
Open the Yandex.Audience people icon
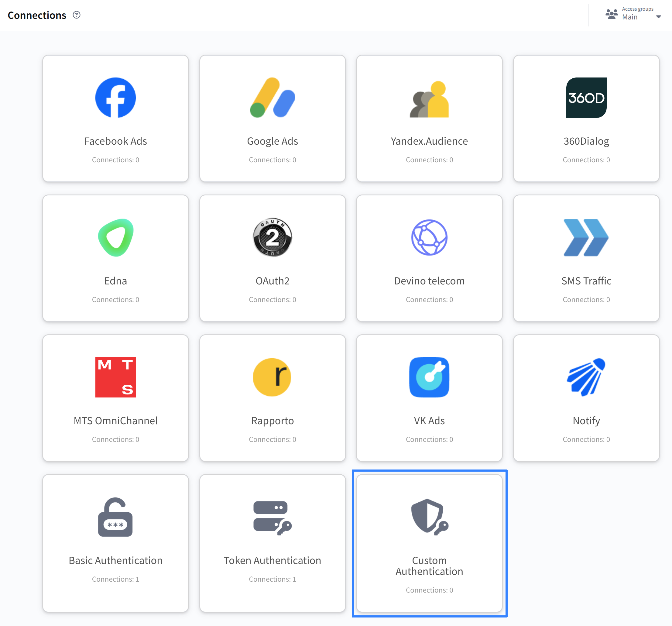[429, 99]
